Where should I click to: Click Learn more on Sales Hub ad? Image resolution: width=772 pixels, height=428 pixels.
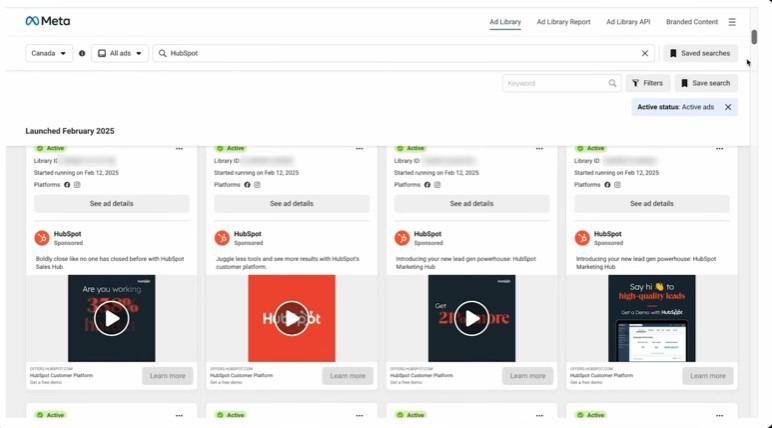168,376
